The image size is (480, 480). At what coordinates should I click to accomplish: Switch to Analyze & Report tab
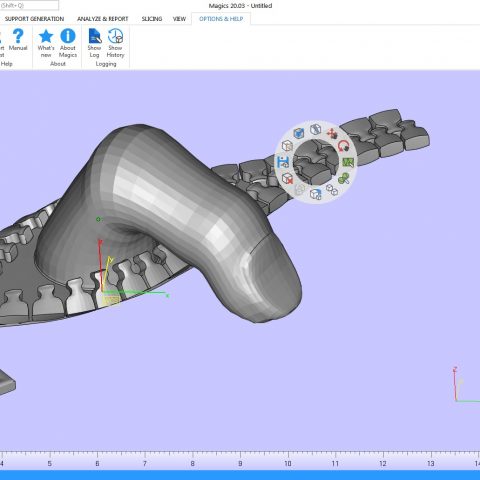[x=103, y=19]
